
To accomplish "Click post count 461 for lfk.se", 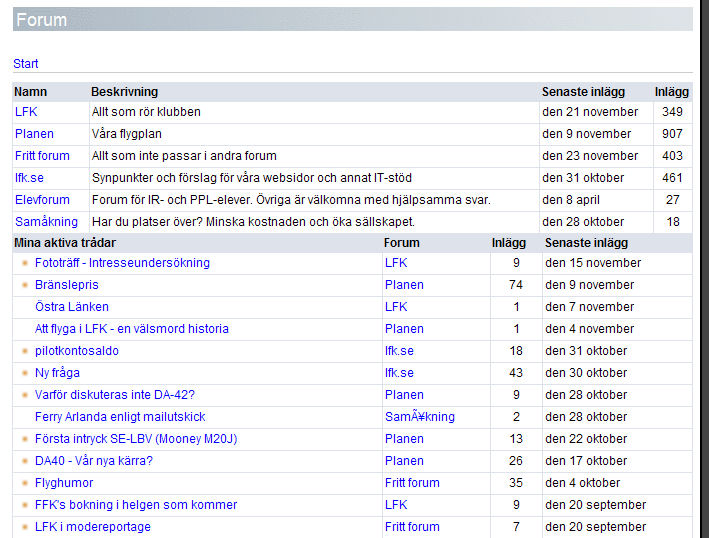I will tap(672, 178).
